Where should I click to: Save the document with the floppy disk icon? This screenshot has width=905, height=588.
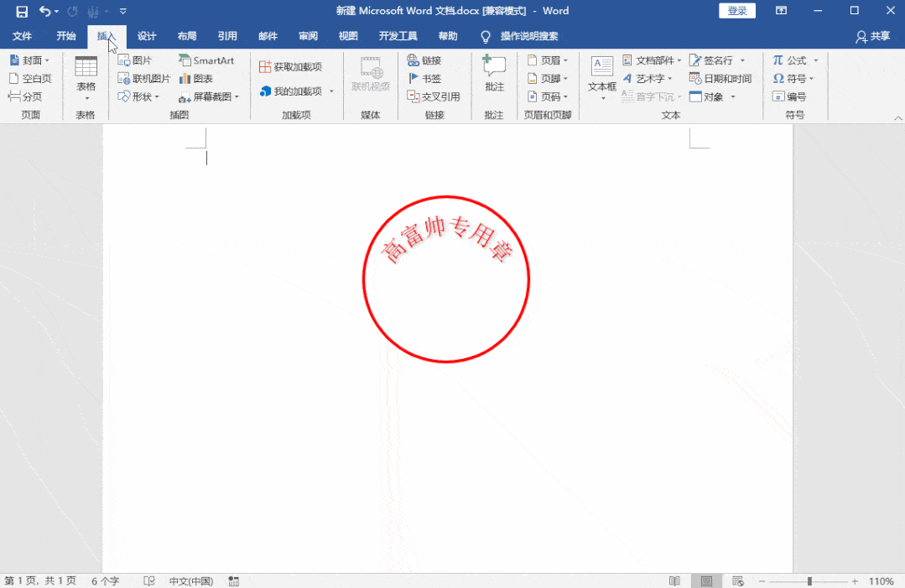point(22,11)
